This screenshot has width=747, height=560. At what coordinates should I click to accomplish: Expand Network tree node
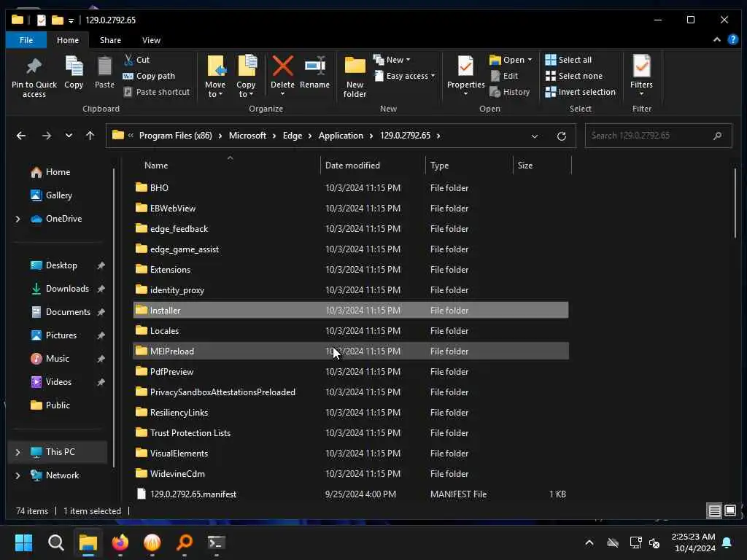tap(18, 475)
